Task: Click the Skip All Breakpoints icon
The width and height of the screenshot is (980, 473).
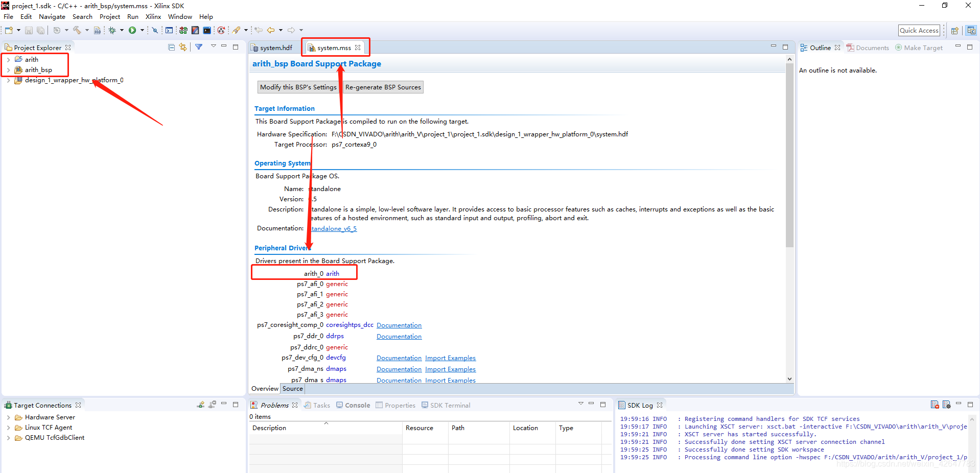Action: [x=154, y=30]
